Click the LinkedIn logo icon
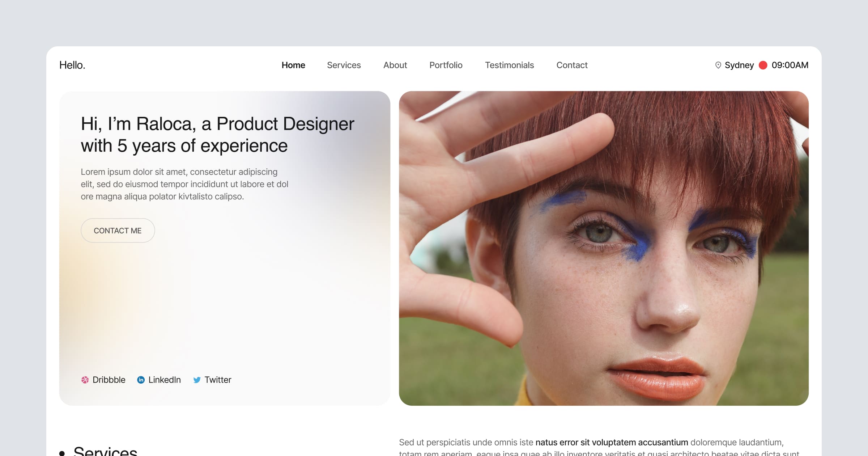 (x=141, y=380)
